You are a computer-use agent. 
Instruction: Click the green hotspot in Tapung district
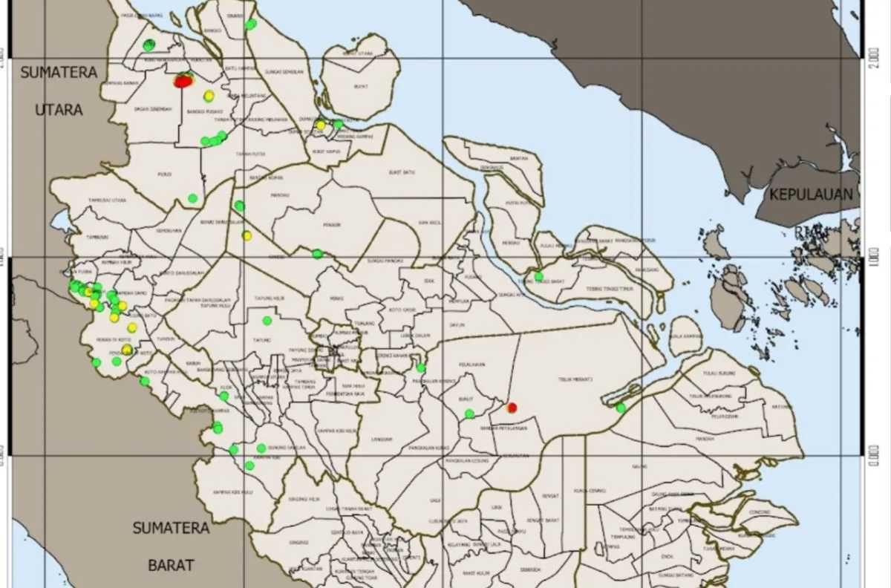pos(267,321)
